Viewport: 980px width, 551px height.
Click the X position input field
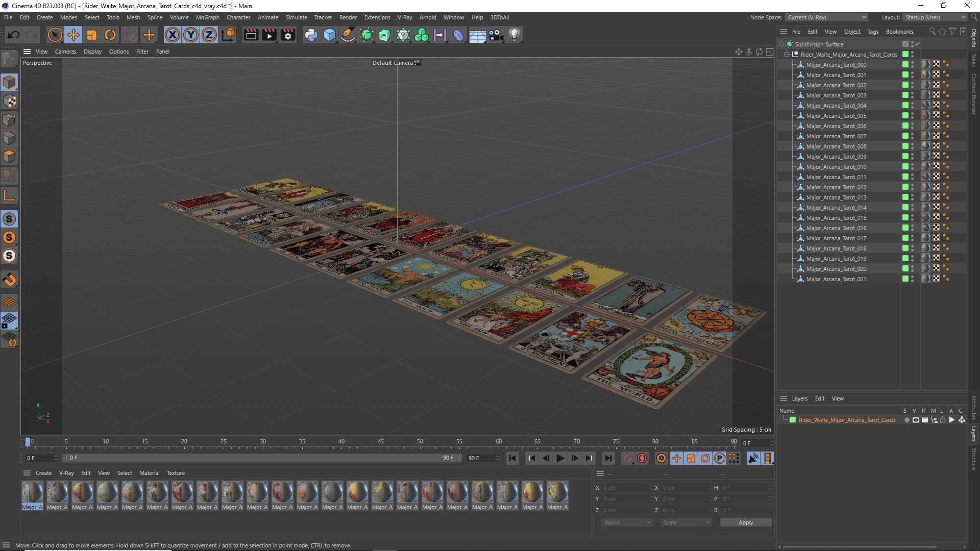tap(627, 488)
